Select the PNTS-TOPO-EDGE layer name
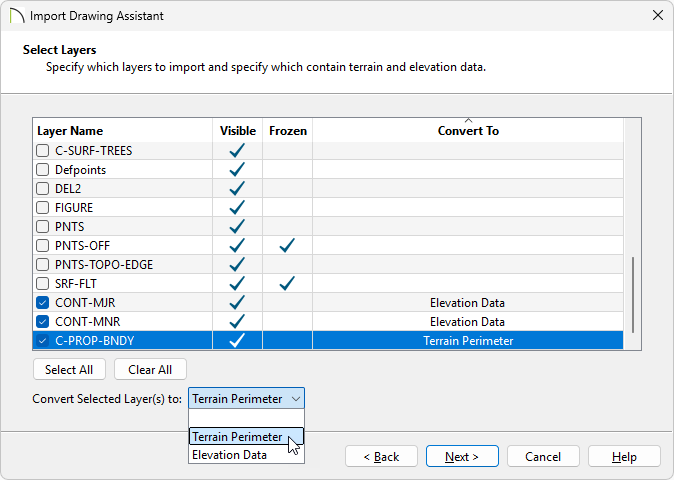 (104, 265)
